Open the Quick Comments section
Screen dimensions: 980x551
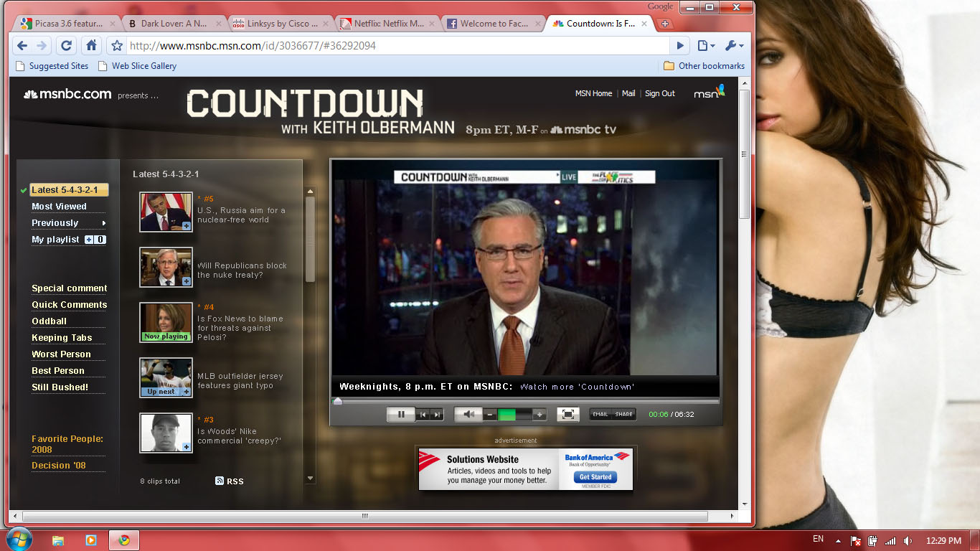(70, 305)
